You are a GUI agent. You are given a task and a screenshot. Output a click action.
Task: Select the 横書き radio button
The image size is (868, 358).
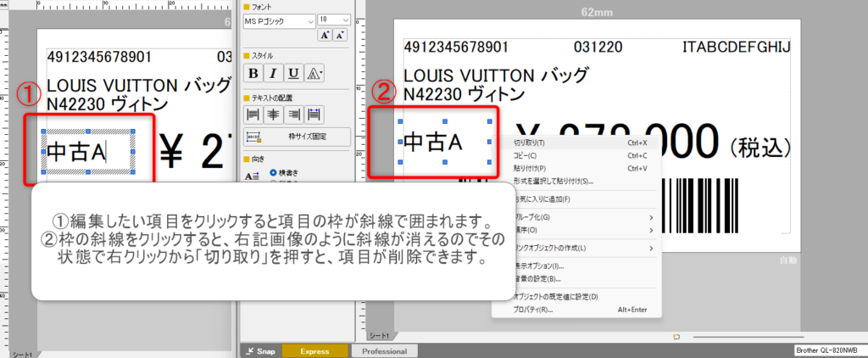pyautogui.click(x=273, y=172)
